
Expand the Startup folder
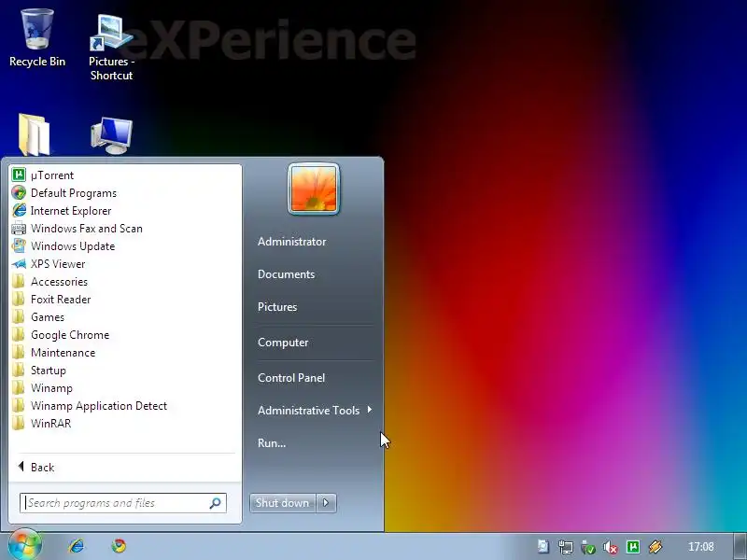(x=124, y=371)
